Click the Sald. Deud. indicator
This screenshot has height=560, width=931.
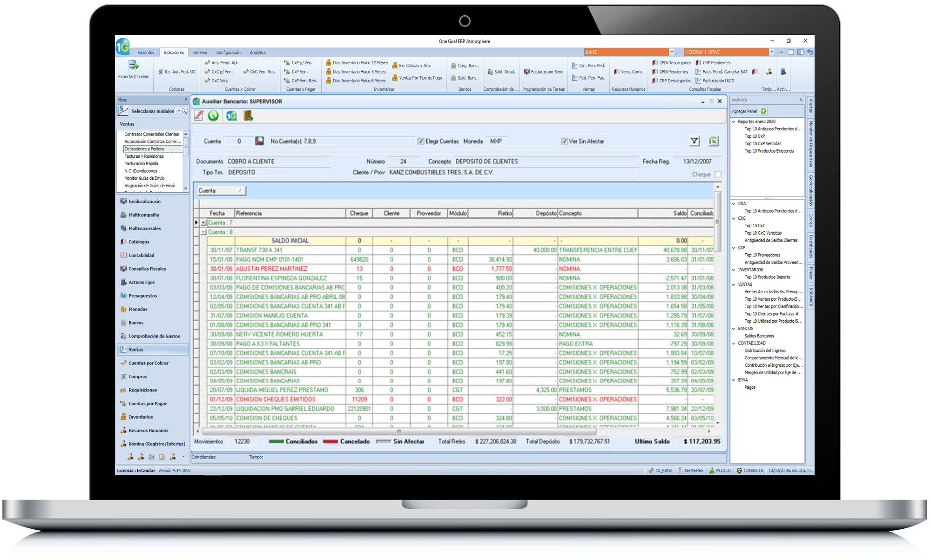tap(501, 72)
